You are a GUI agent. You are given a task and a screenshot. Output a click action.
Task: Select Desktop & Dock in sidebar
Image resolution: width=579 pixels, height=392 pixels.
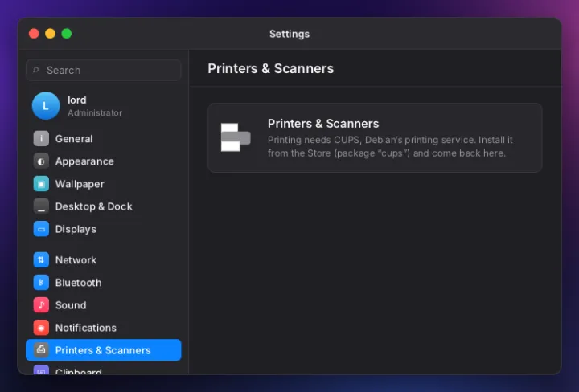tap(104, 206)
